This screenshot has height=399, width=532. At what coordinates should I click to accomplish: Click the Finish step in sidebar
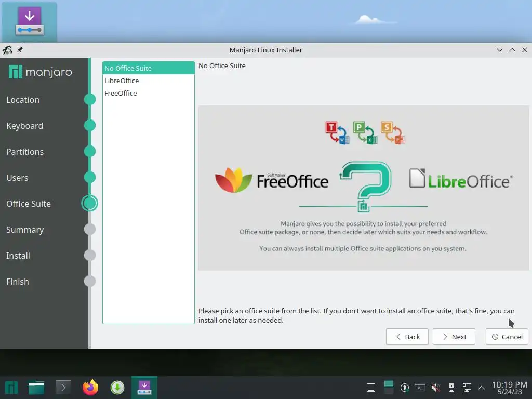coord(17,282)
